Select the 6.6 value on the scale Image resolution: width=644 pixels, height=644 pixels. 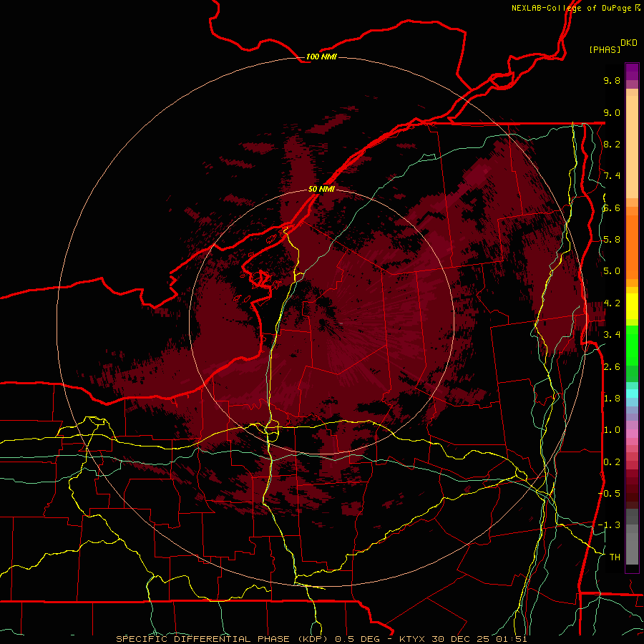coord(612,208)
